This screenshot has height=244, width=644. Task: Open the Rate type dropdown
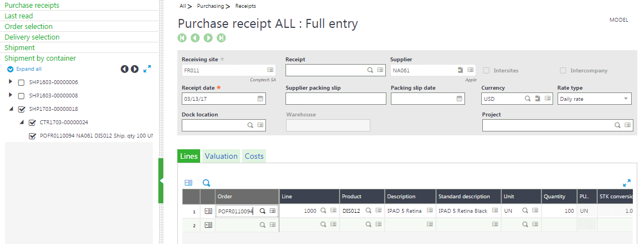click(595, 99)
